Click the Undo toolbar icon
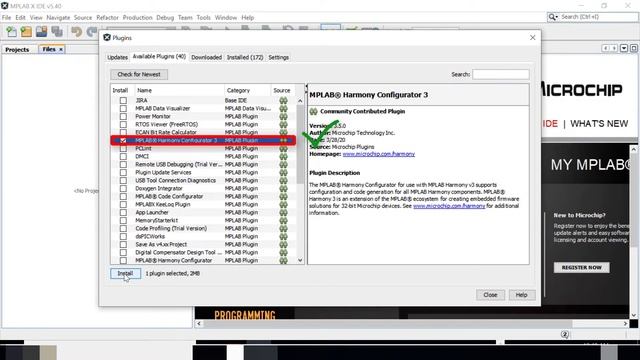 point(76,32)
